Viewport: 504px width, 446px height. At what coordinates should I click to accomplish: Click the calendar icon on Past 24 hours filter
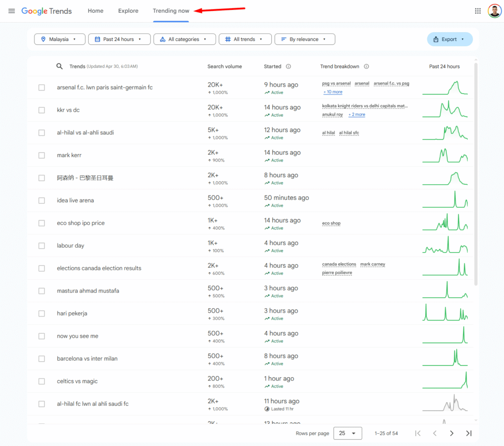97,39
